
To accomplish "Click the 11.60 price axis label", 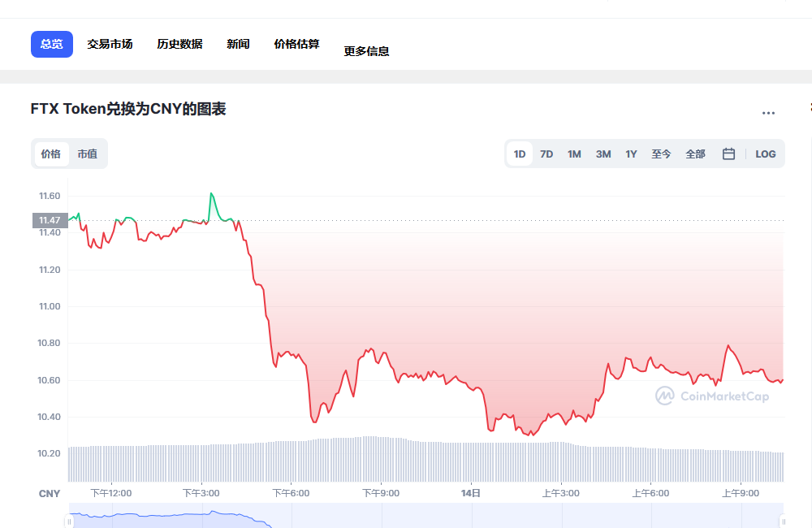I will pyautogui.click(x=50, y=196).
